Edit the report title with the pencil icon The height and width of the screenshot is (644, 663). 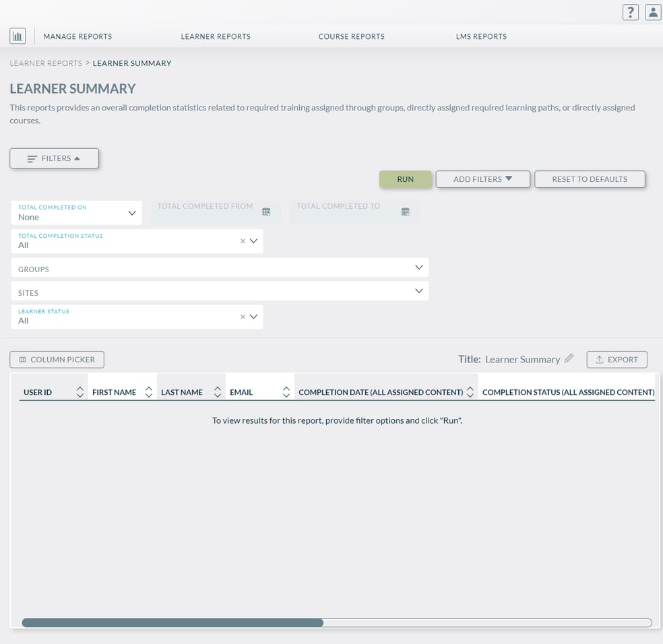point(569,358)
